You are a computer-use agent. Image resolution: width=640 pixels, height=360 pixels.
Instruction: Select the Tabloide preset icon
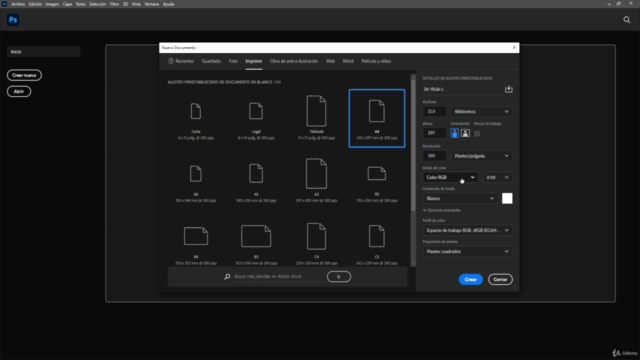[316, 111]
